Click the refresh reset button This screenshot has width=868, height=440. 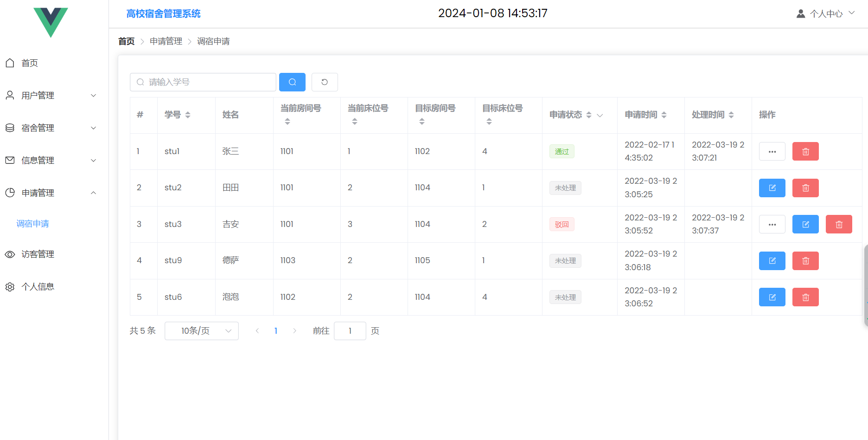[x=325, y=82]
